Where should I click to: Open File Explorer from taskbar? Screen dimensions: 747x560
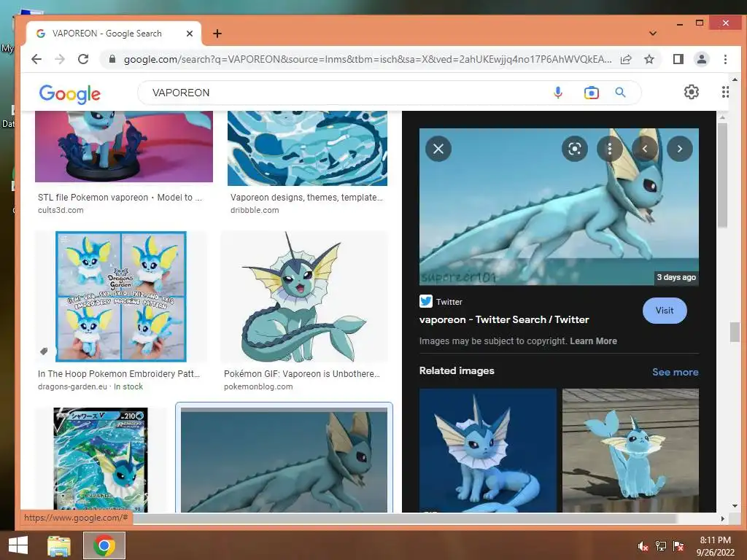59,545
